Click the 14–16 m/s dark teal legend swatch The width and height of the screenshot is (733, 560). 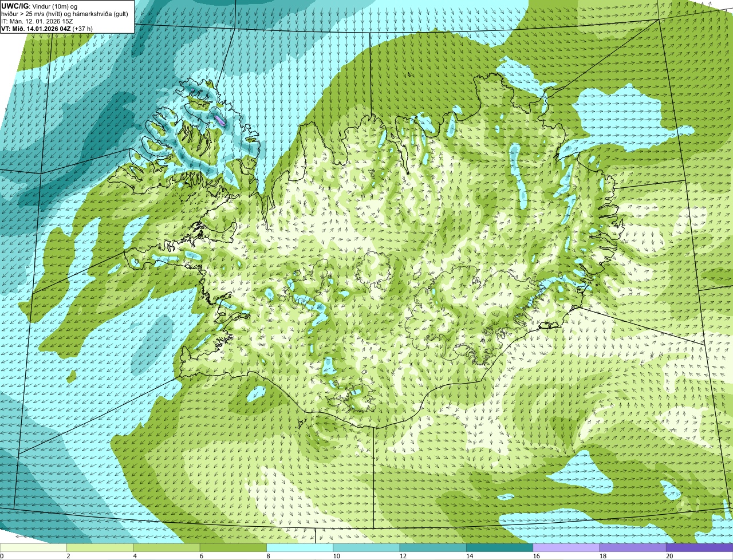tap(500, 548)
